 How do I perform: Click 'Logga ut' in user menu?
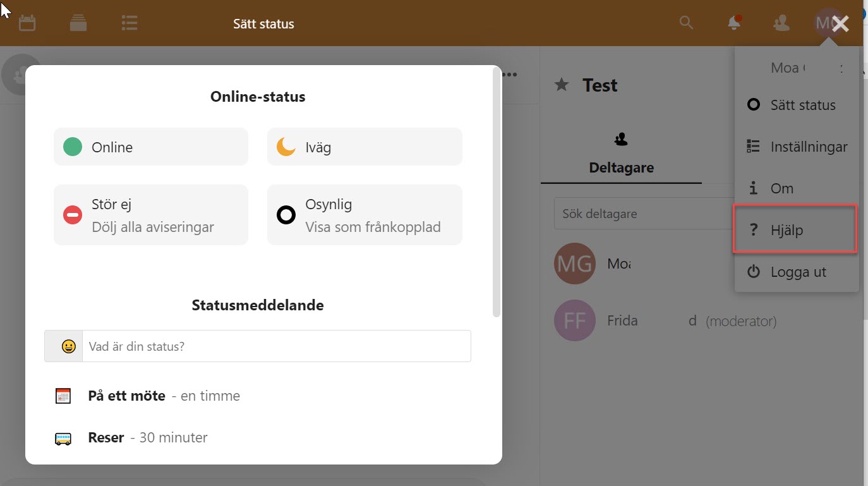(x=797, y=272)
